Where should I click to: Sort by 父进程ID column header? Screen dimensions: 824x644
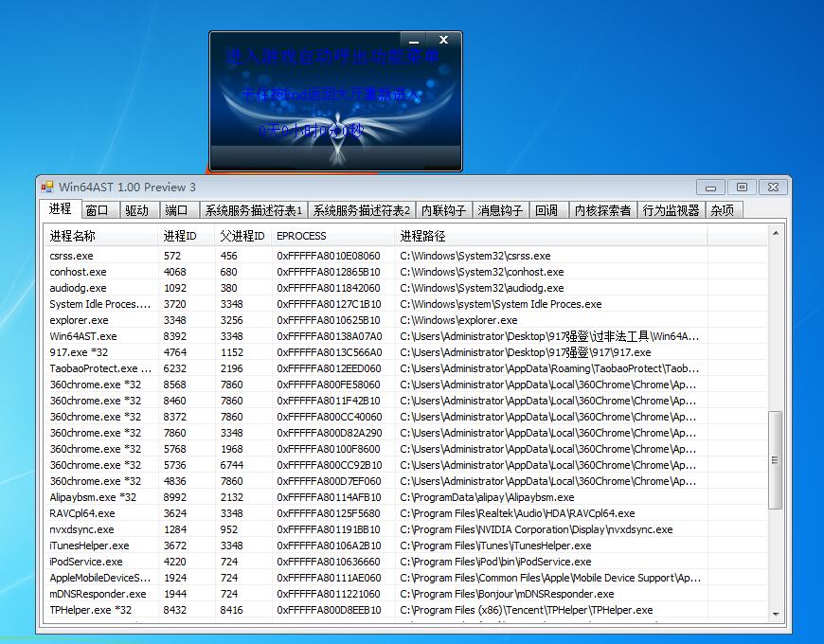[243, 236]
